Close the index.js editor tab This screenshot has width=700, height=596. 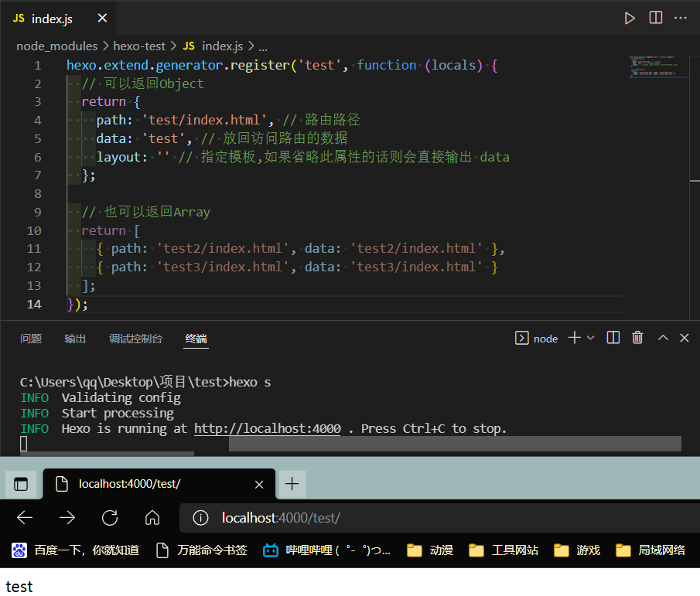102,19
